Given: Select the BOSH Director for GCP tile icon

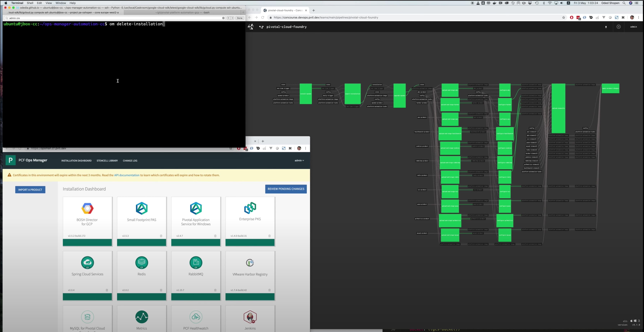Looking at the screenshot, I should 87,208.
